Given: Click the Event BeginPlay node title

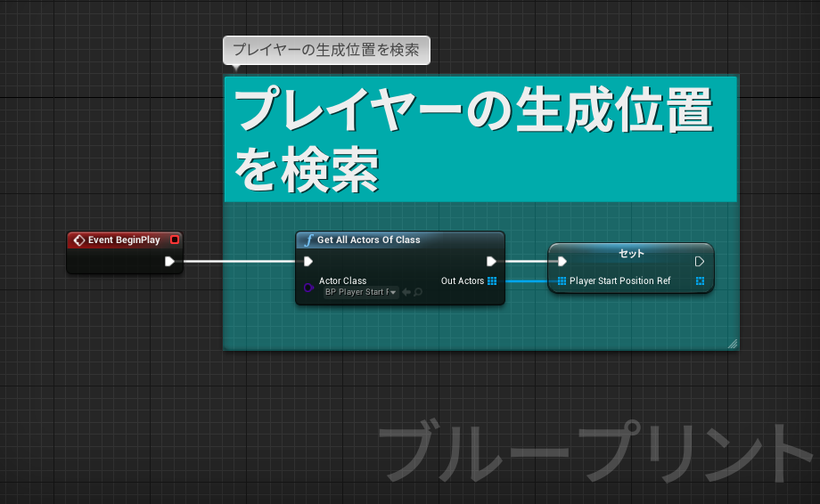Looking at the screenshot, I should [124, 240].
